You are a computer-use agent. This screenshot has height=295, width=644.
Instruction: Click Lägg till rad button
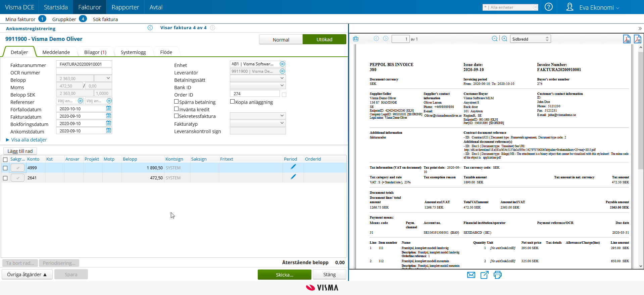pyautogui.click(x=20, y=151)
